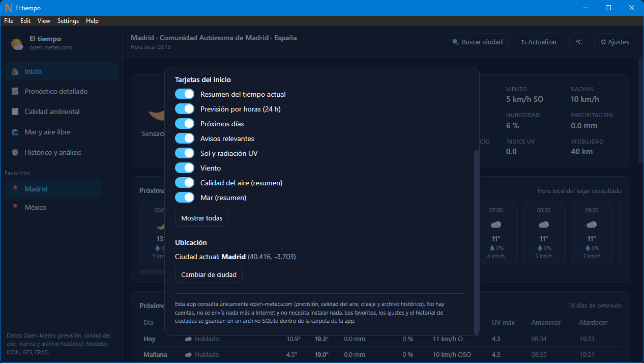This screenshot has width=644, height=363.
Task: Click the '10 km/h' Rachas value
Action: tap(585, 99)
